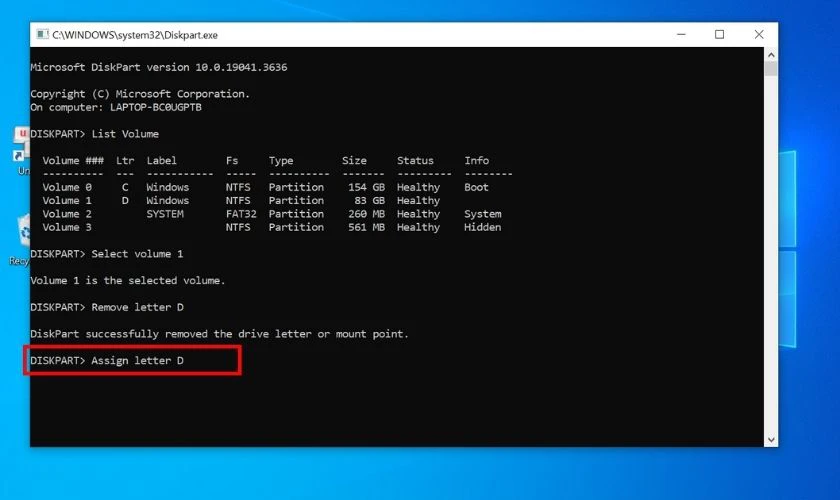This screenshot has width=840, height=500.
Task: Click the scrollbar down arrow
Action: pyautogui.click(x=771, y=440)
